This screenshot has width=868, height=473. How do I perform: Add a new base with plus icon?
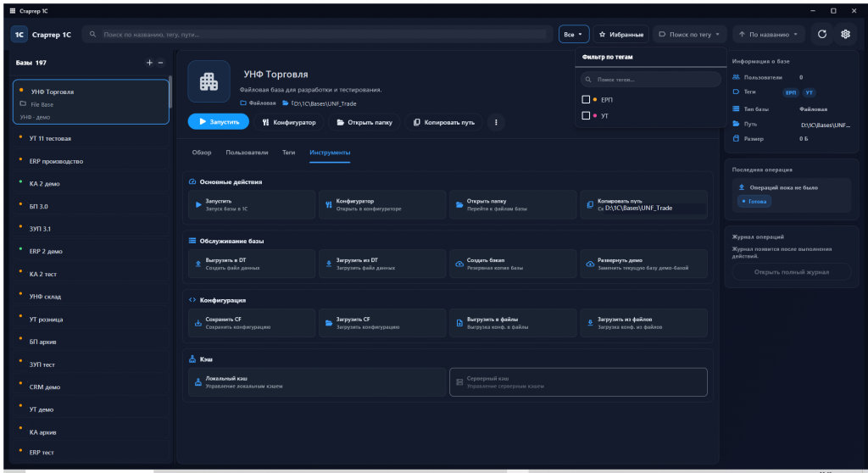[x=149, y=63]
